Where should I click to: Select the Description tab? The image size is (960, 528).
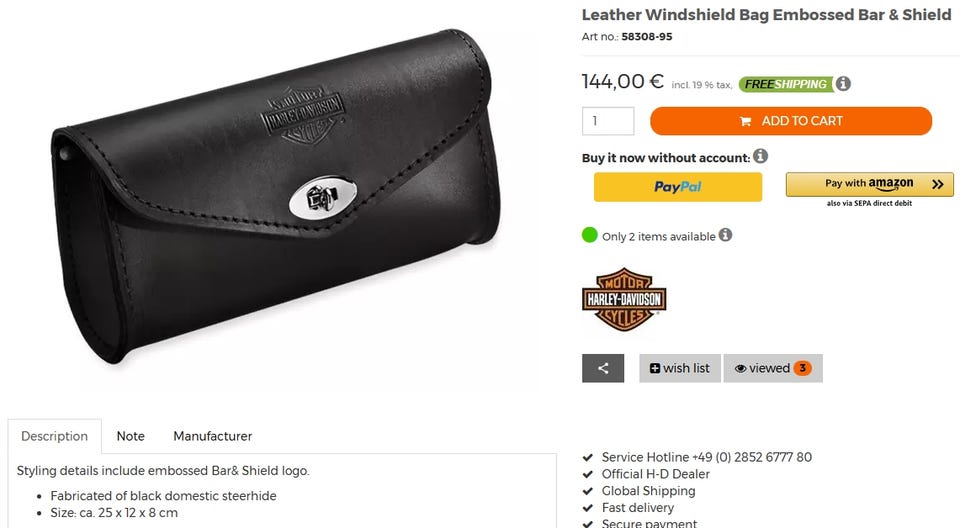54,436
